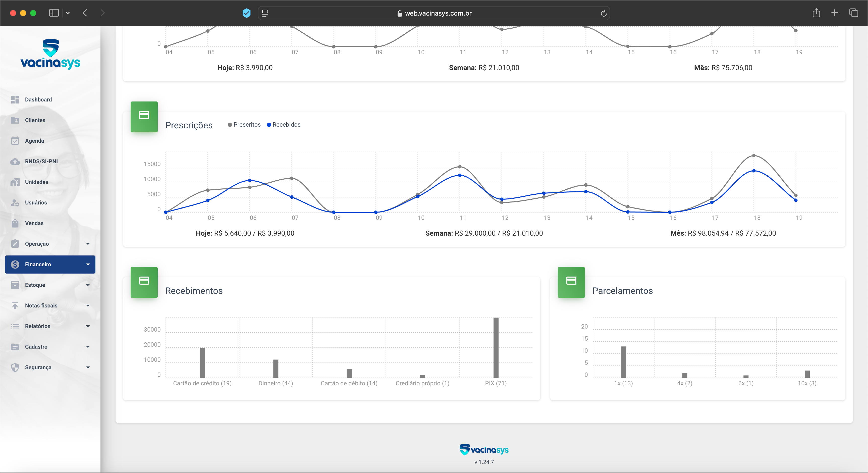Open the Clientes menu item
This screenshot has width=868, height=473.
click(x=50, y=120)
